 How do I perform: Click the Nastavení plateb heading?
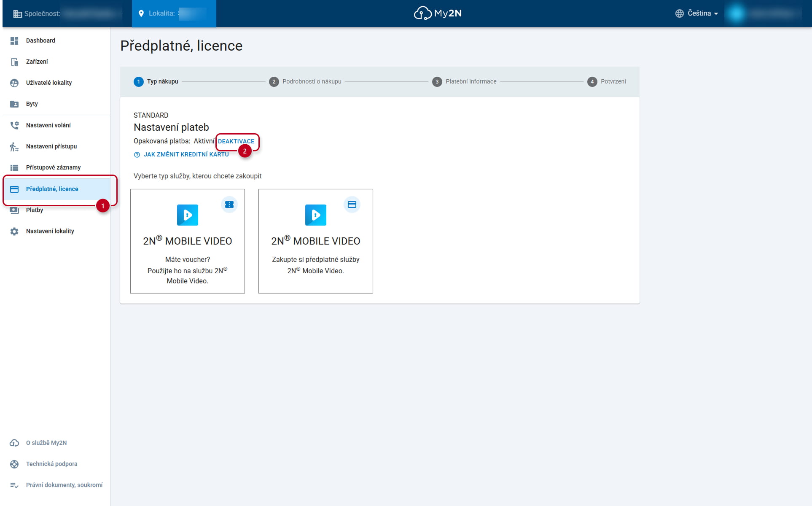pyautogui.click(x=171, y=127)
